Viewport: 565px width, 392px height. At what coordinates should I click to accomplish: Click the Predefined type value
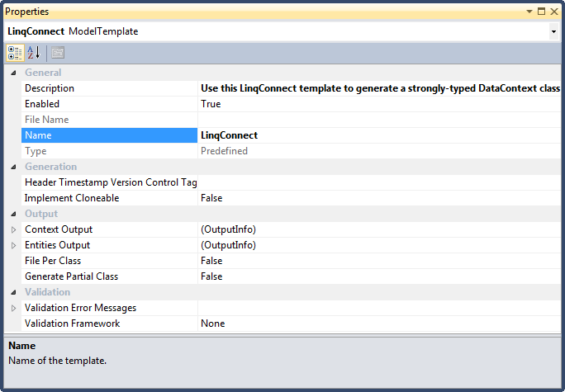(x=224, y=151)
